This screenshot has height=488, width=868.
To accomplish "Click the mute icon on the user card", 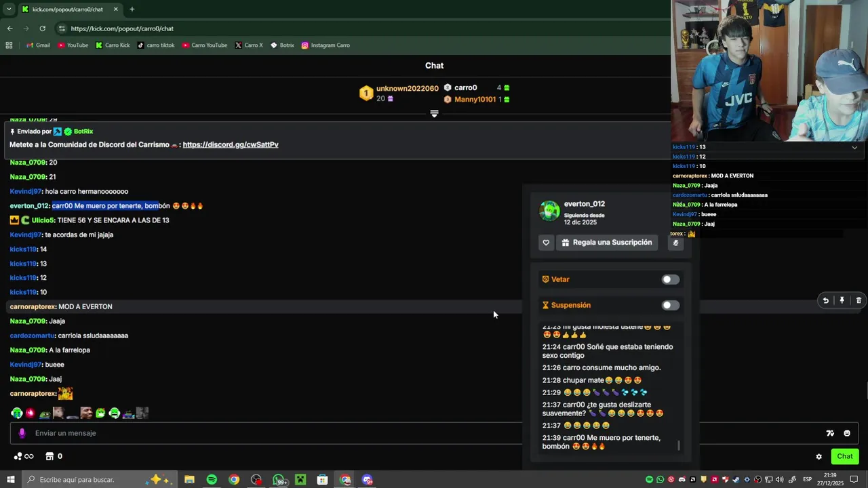I will (x=675, y=243).
